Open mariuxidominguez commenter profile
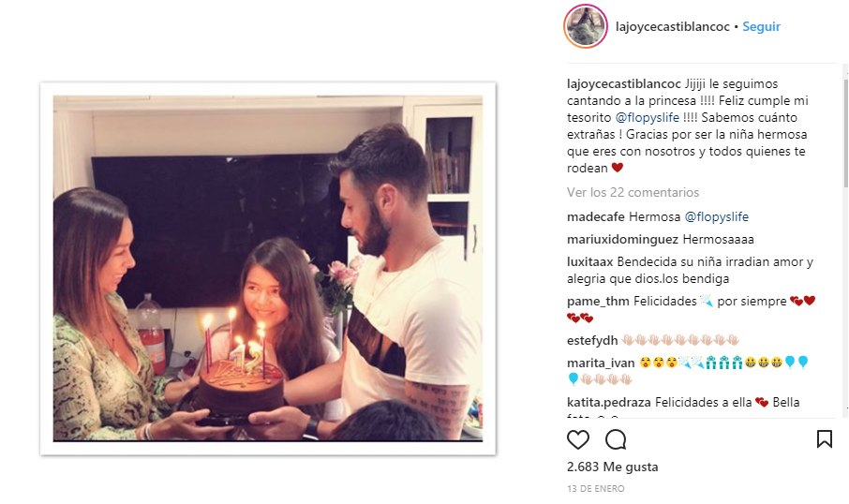The width and height of the screenshot is (849, 504). point(622,239)
